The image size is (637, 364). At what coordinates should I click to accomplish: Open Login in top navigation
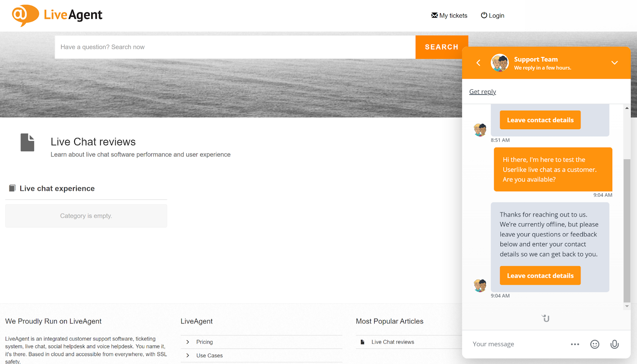492,16
